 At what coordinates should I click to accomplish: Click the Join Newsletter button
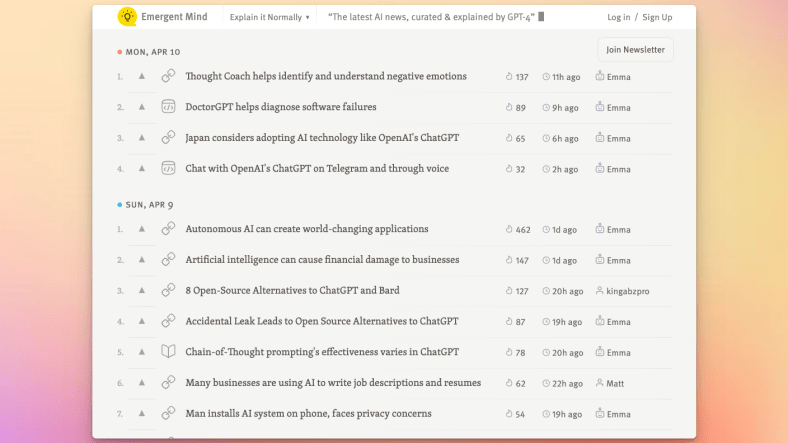coord(635,49)
